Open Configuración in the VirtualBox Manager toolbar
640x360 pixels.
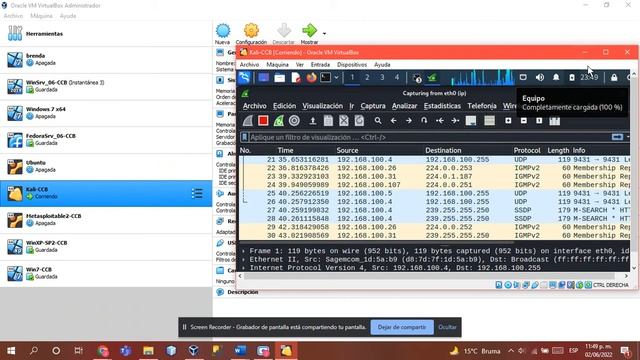251,34
